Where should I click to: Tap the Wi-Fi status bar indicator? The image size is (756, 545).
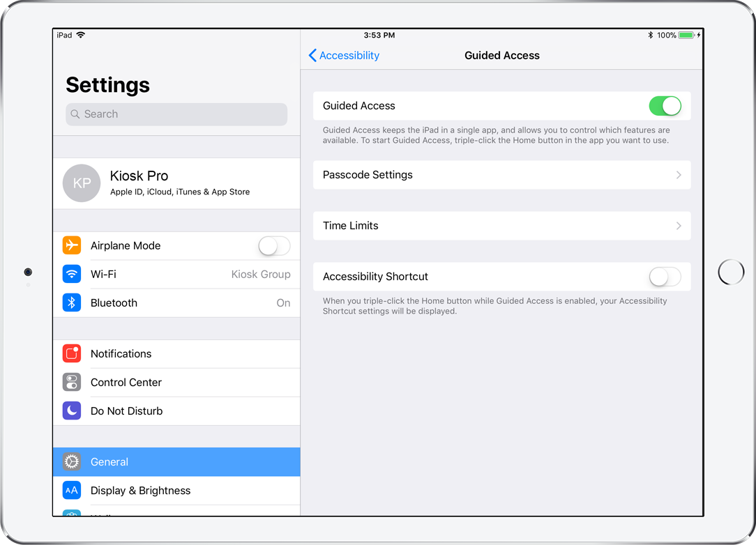click(x=80, y=35)
